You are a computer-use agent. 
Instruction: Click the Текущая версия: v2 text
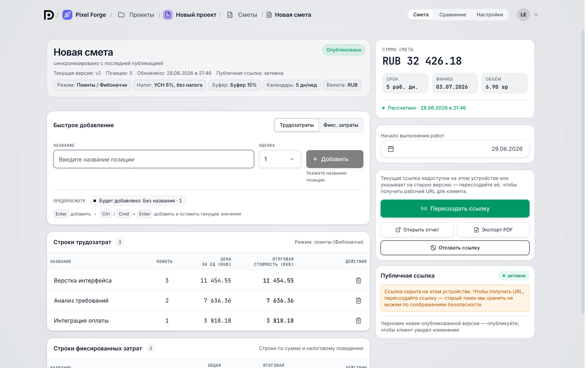[77, 73]
